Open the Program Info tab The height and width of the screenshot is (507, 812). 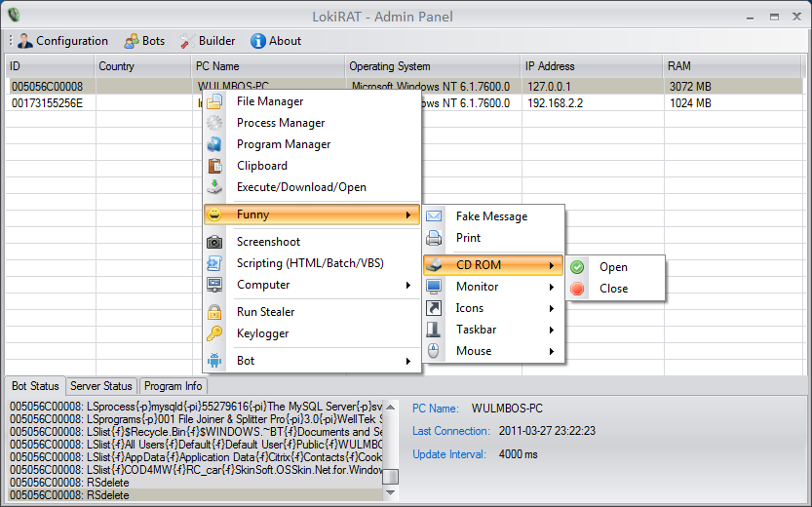[x=173, y=386]
